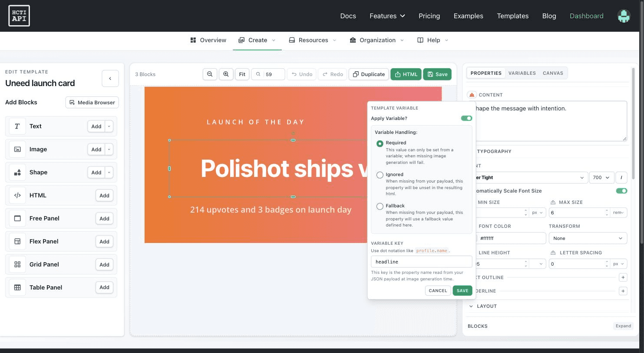Click the Max Size variable icon

tap(553, 203)
